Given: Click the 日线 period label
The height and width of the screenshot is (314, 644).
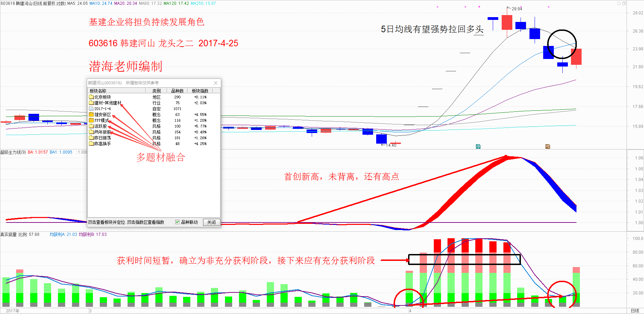Looking at the screenshot, I should (x=635, y=311).
